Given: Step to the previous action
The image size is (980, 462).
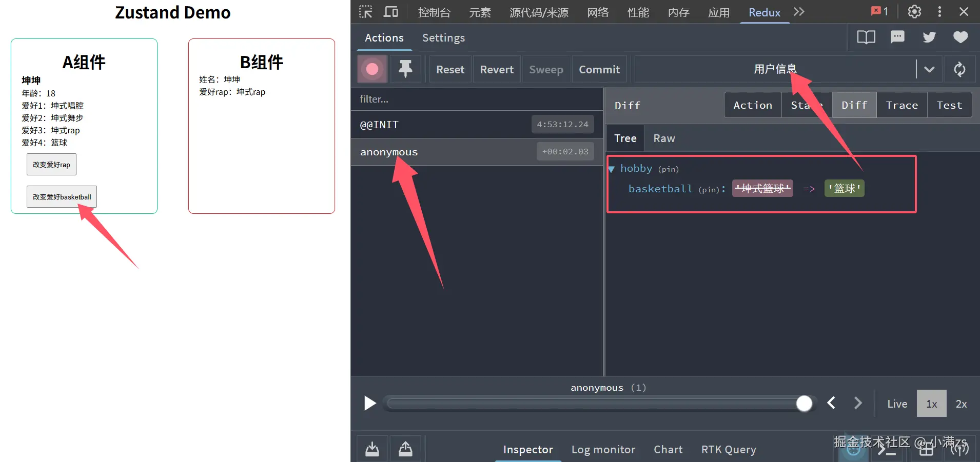Looking at the screenshot, I should (x=831, y=404).
